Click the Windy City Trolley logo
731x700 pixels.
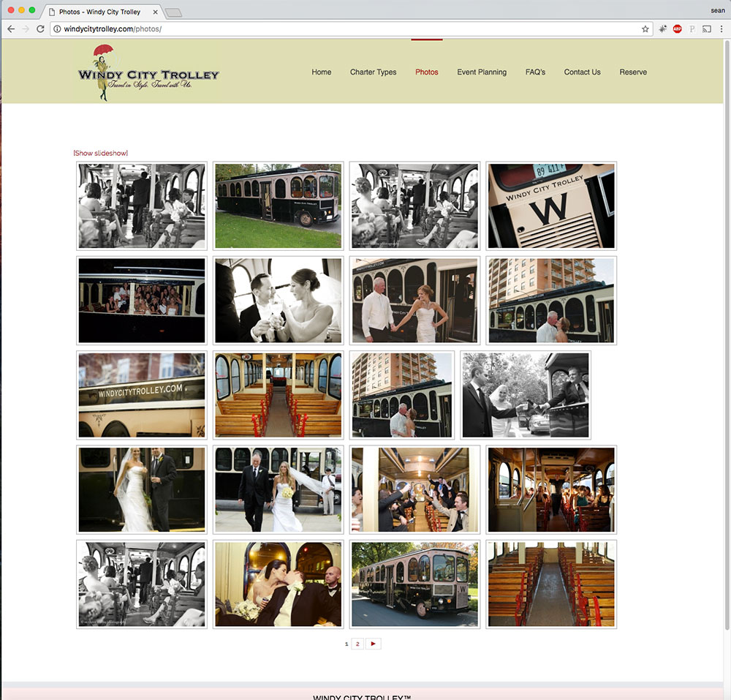click(x=148, y=72)
